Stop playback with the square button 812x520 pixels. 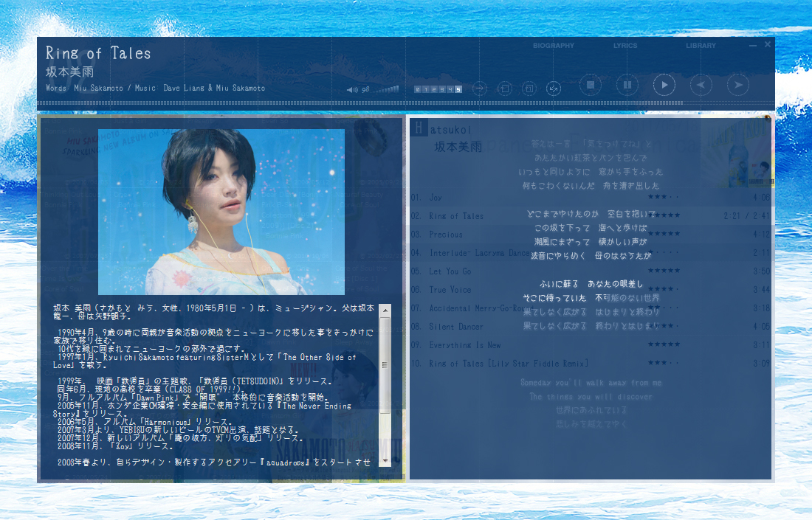(591, 85)
